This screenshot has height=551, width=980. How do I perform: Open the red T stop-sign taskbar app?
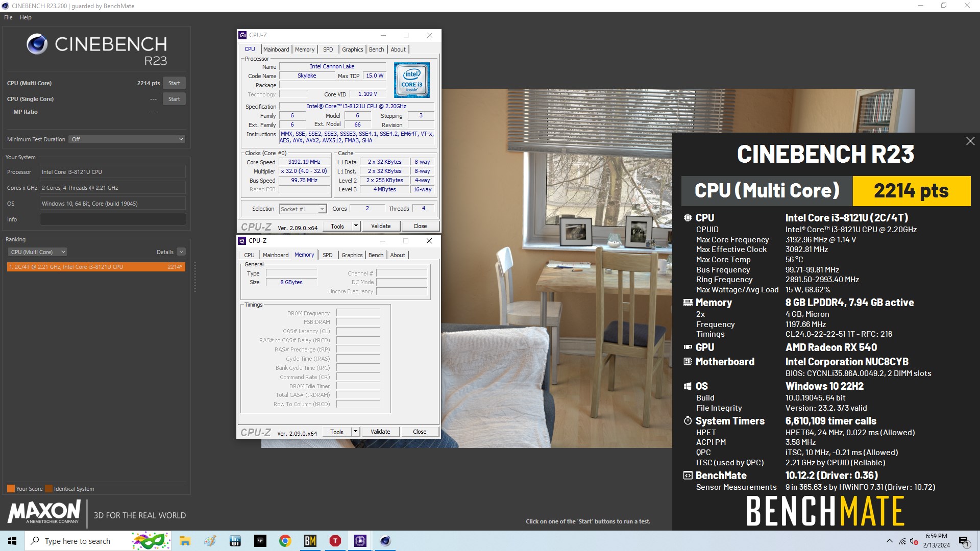335,541
